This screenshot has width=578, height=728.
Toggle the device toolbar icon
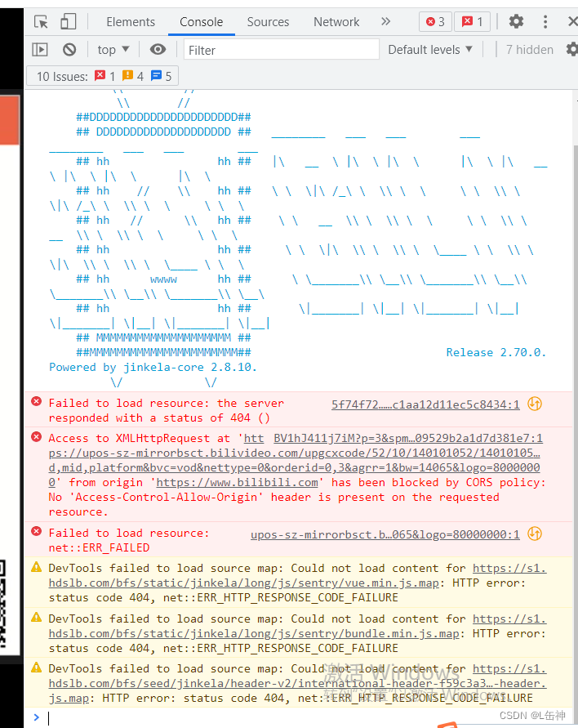click(69, 21)
